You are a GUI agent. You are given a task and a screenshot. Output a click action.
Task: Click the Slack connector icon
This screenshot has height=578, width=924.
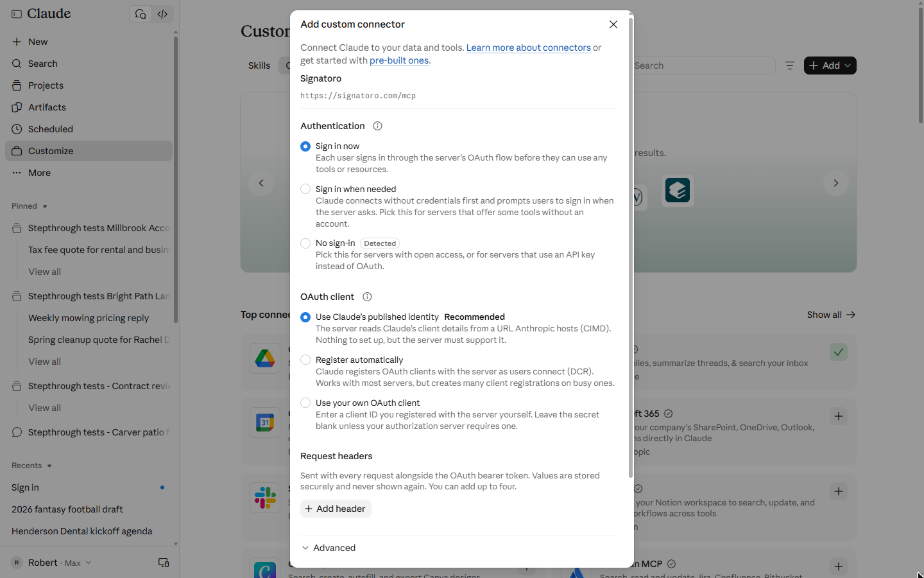pos(265,498)
